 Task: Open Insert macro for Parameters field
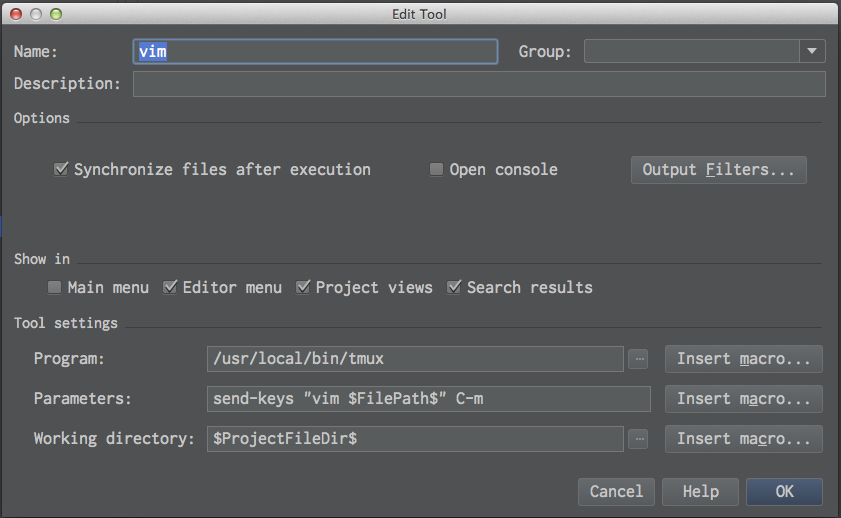(743, 399)
